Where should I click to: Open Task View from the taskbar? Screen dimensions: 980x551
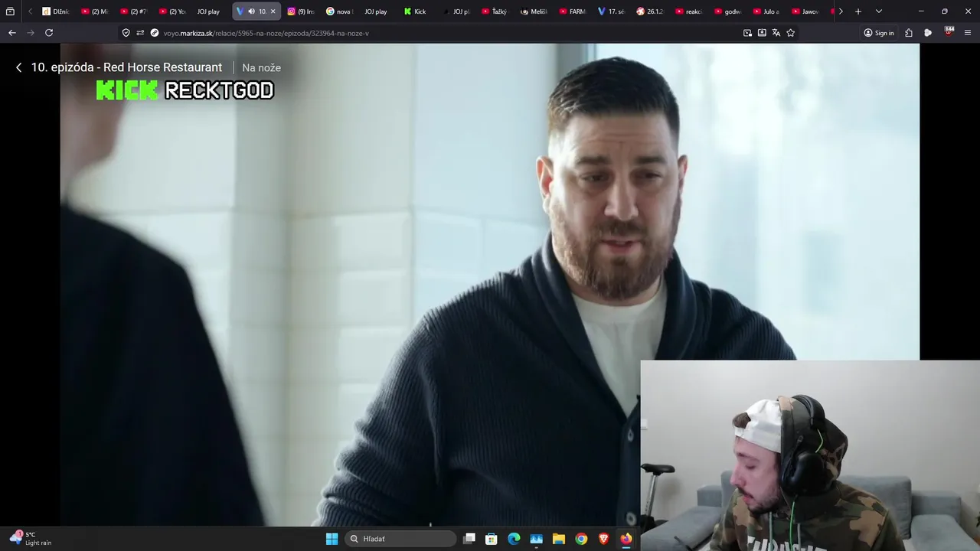469,539
